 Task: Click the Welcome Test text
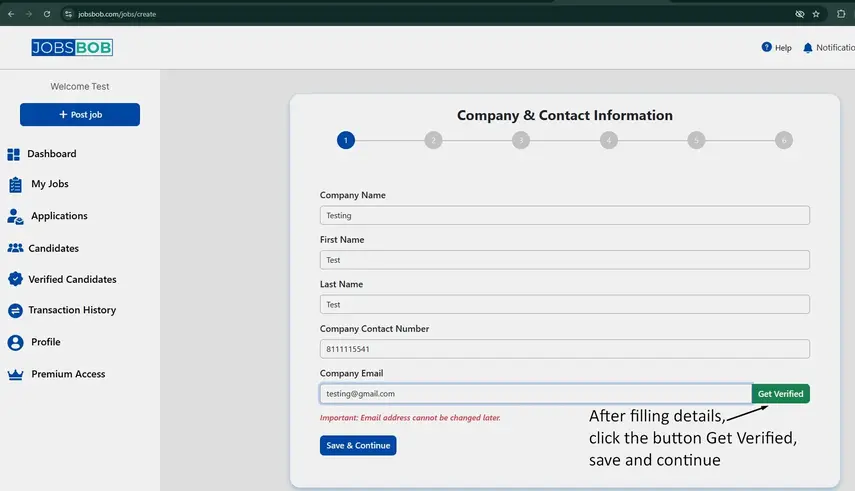80,87
